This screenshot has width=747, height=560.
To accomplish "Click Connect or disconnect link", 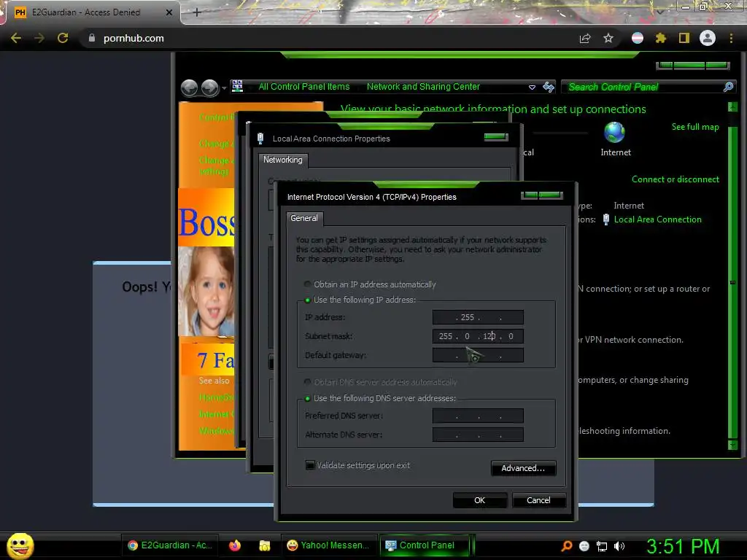I will click(x=675, y=179).
